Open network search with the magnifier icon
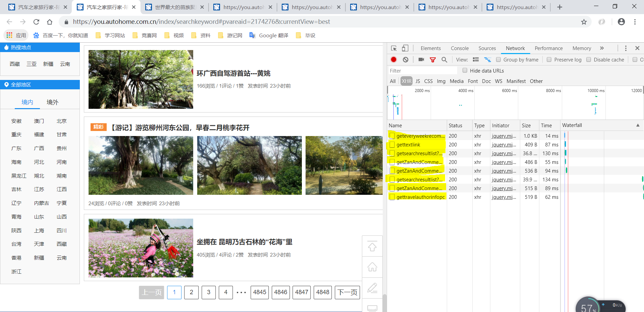 (x=444, y=59)
